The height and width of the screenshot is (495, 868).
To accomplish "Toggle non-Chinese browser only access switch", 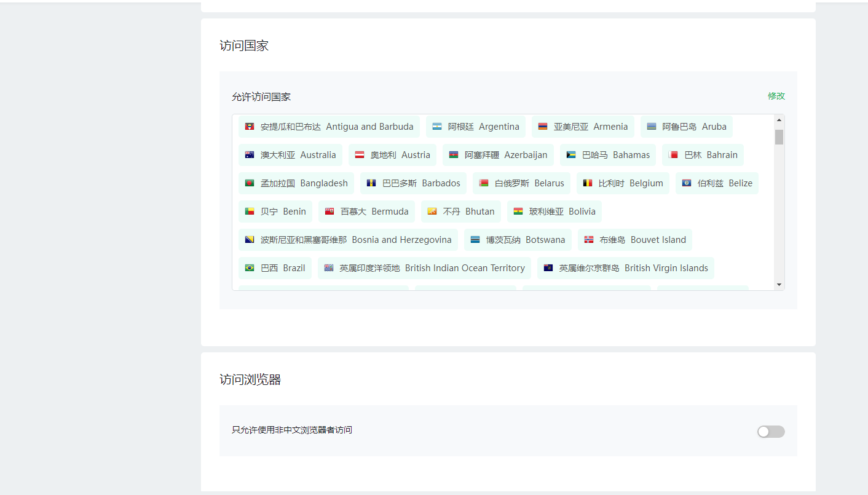I will (x=770, y=432).
